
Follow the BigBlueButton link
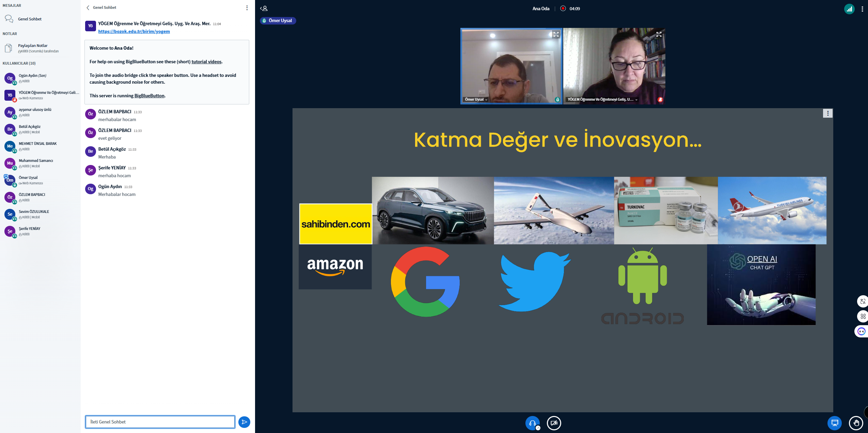149,96
